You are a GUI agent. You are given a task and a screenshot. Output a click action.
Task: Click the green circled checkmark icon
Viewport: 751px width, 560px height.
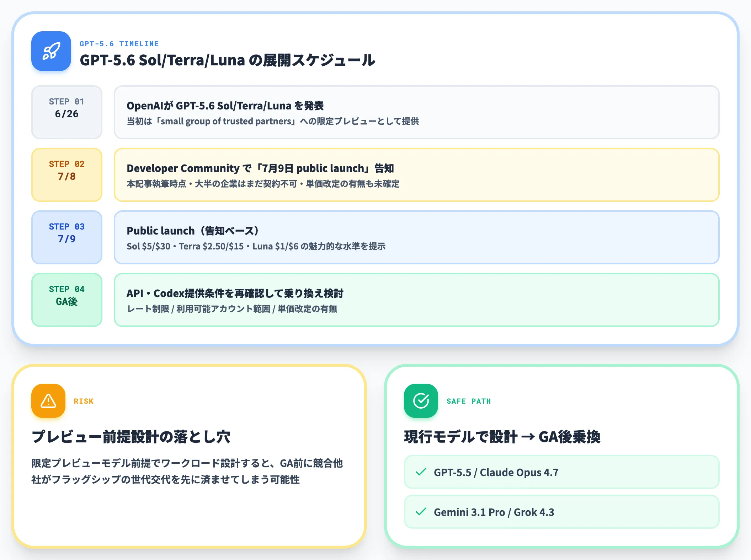point(421,401)
